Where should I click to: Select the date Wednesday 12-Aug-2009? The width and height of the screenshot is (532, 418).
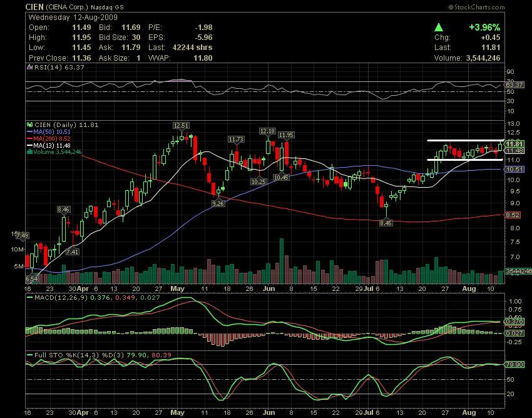point(73,18)
